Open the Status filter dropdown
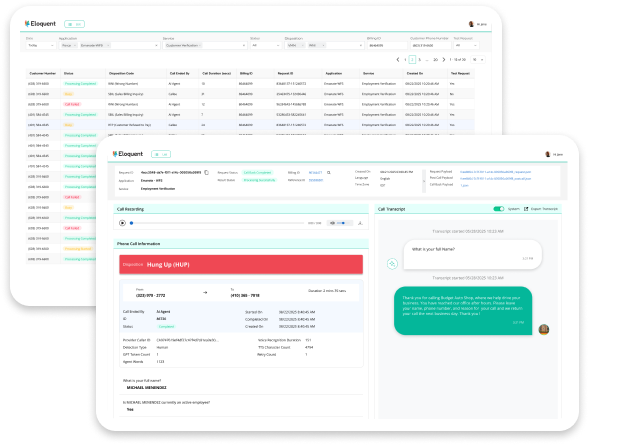This screenshot has width=642, height=445. 265,45
